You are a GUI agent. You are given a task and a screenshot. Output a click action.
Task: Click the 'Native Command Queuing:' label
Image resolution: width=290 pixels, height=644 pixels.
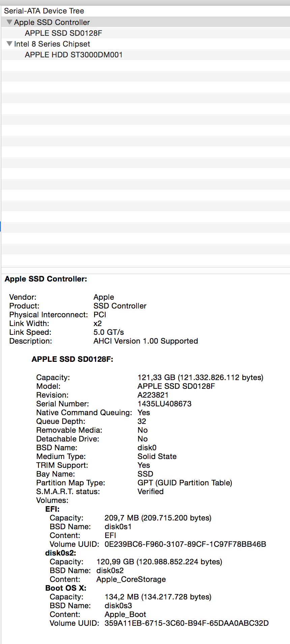[x=84, y=413]
